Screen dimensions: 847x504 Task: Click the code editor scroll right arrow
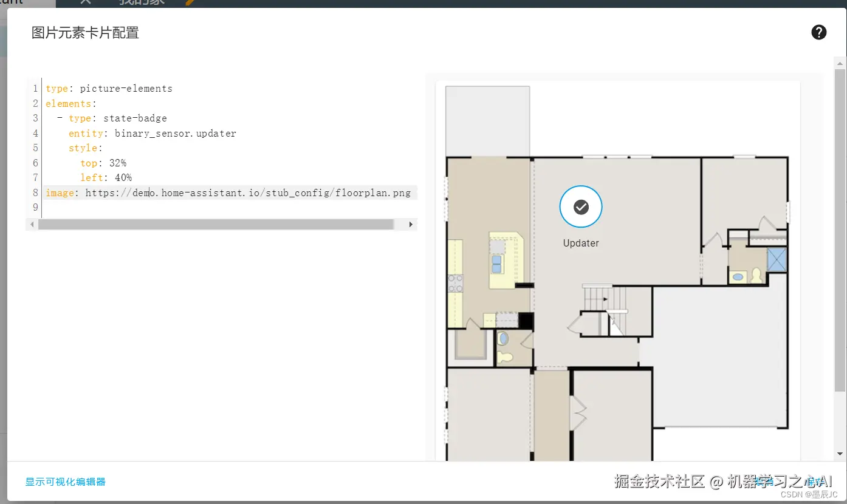(411, 224)
